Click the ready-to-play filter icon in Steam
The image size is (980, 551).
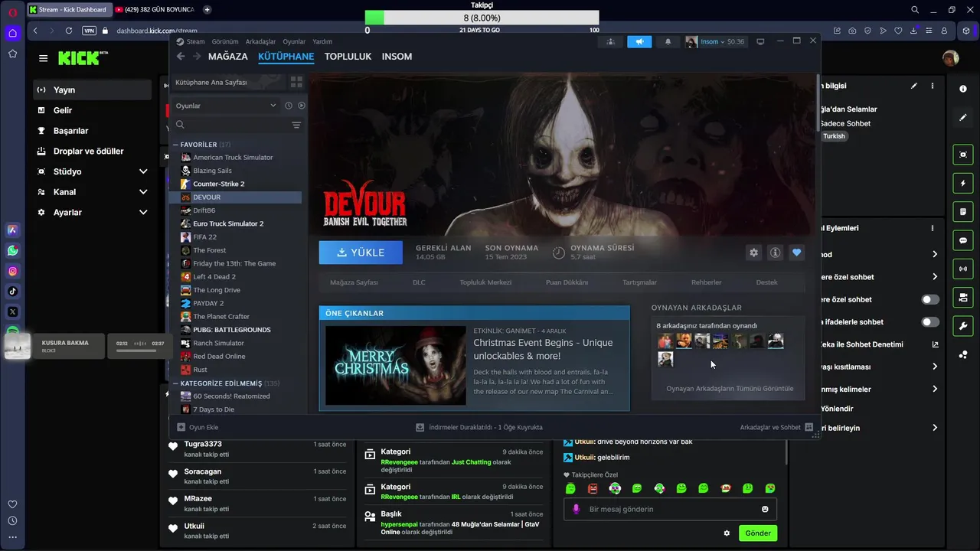301,106
